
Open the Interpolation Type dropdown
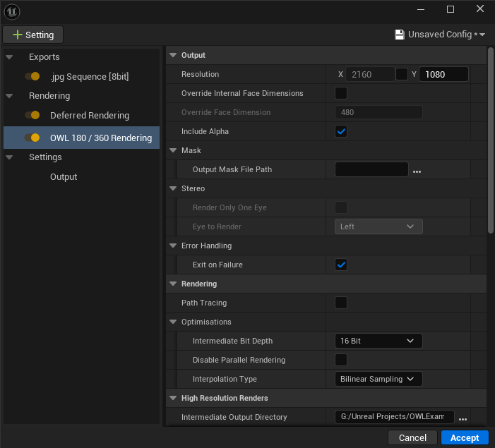[x=378, y=379]
